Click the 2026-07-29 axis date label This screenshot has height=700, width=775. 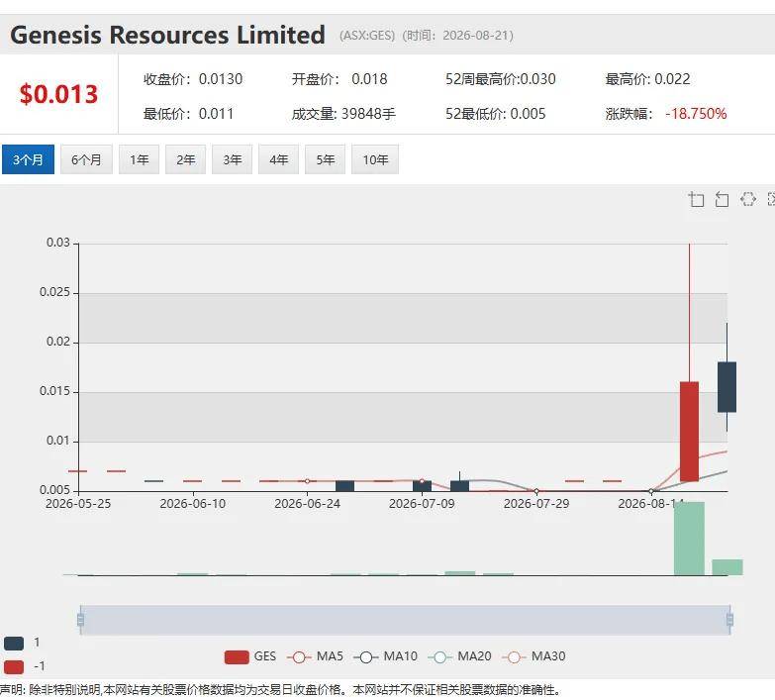tap(536, 504)
